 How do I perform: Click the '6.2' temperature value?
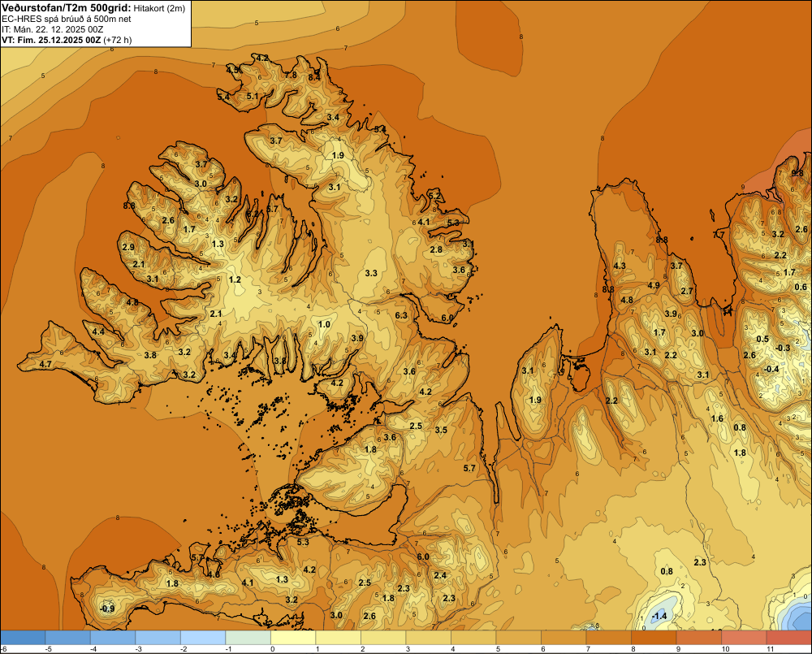point(253,214)
